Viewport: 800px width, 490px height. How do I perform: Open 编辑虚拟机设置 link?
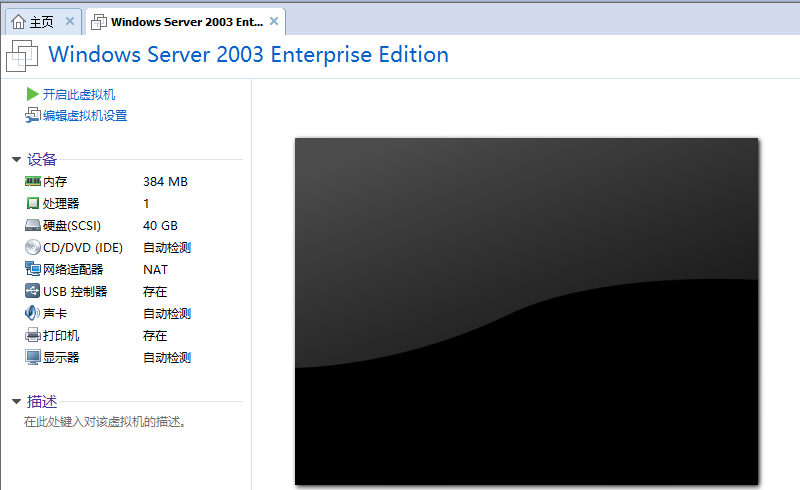coord(85,116)
